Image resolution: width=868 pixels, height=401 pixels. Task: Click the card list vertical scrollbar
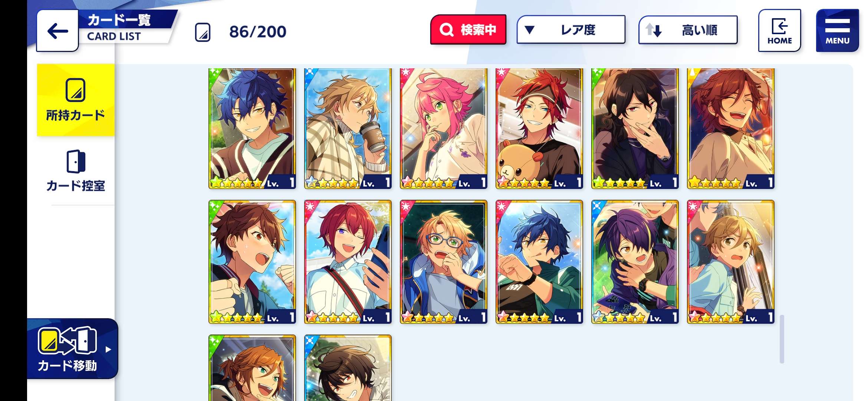point(782,339)
